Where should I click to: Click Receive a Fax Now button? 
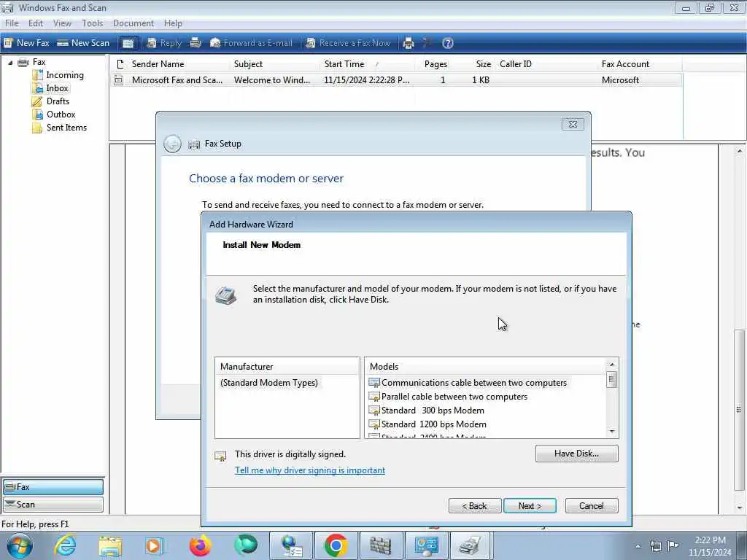(x=348, y=43)
